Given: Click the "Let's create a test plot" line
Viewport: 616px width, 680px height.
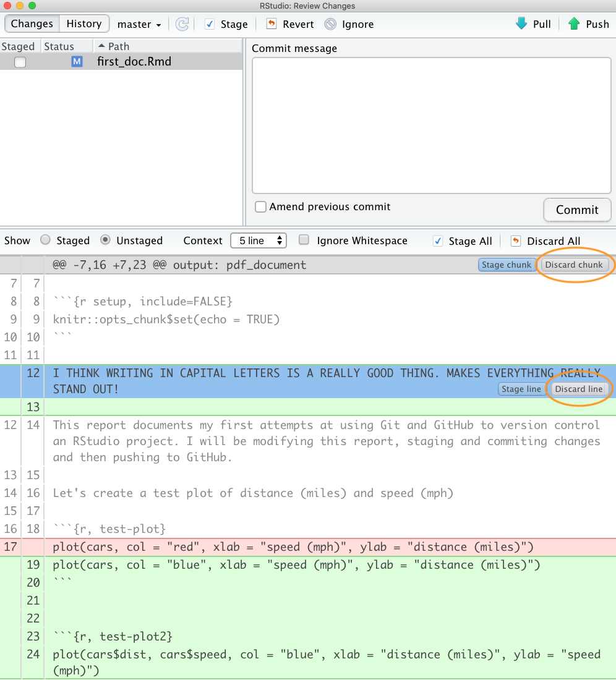Looking at the screenshot, I should point(253,493).
